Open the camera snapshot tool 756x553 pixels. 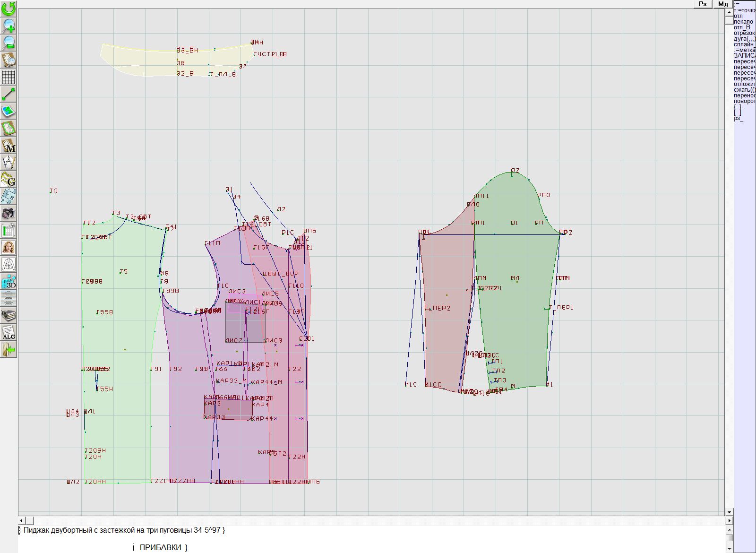pos(9,213)
